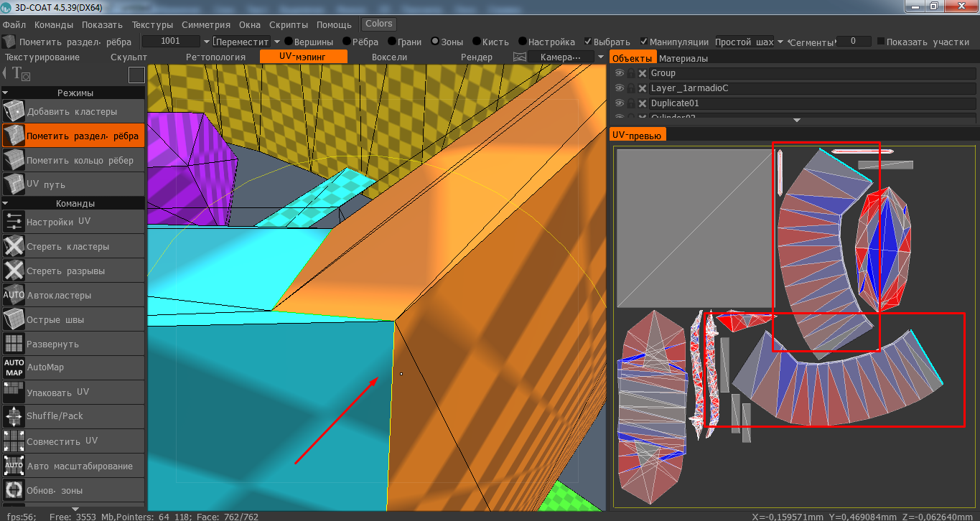The width and height of the screenshot is (980, 521).
Task: Select the Рёбра radio button
Action: (x=347, y=42)
